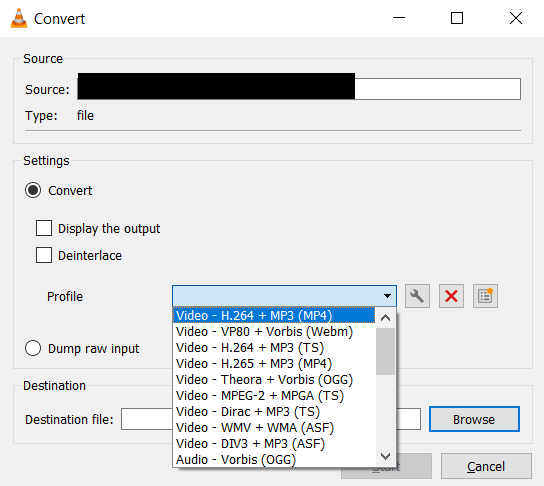Click Browse for destination file
The height and width of the screenshot is (486, 544).
[474, 419]
